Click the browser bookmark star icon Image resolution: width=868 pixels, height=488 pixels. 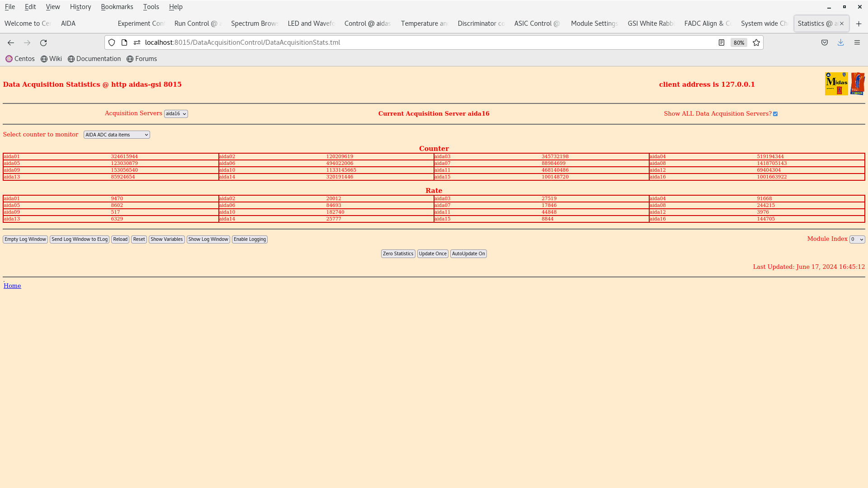point(756,42)
